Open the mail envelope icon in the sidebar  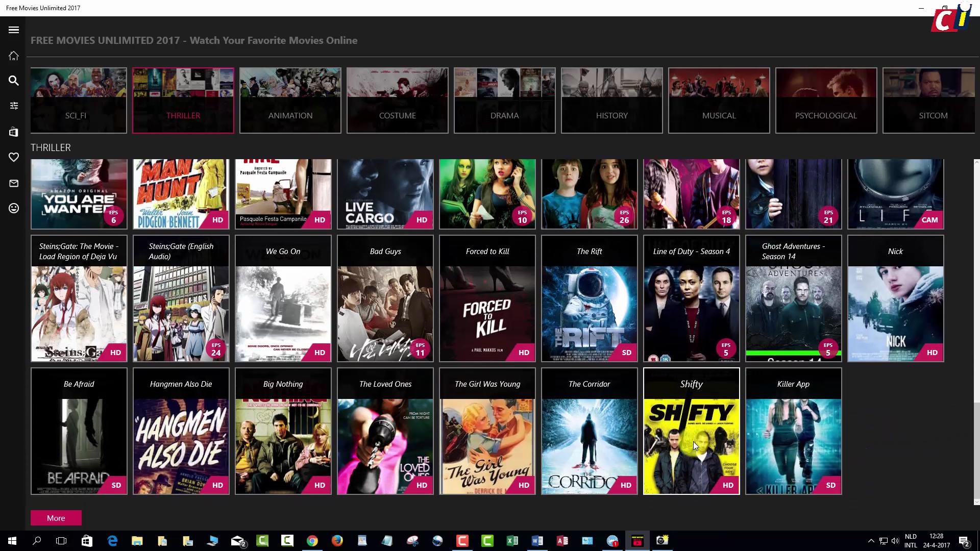pyautogui.click(x=13, y=183)
